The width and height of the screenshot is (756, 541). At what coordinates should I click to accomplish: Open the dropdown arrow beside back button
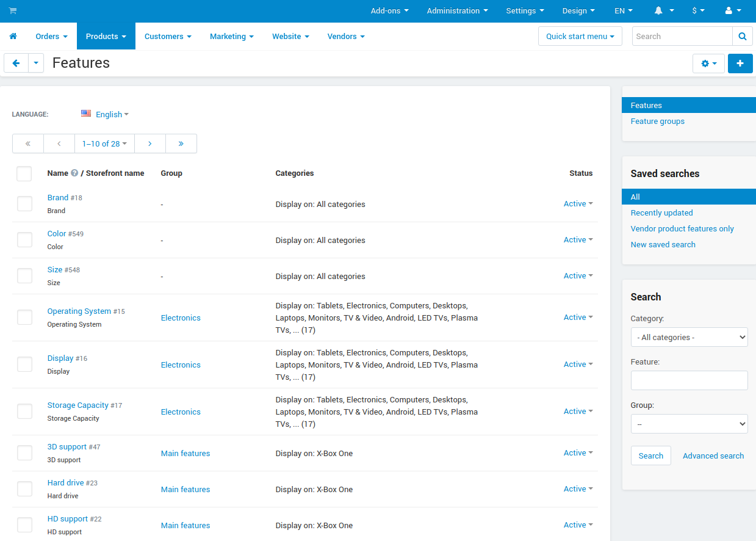coord(36,63)
